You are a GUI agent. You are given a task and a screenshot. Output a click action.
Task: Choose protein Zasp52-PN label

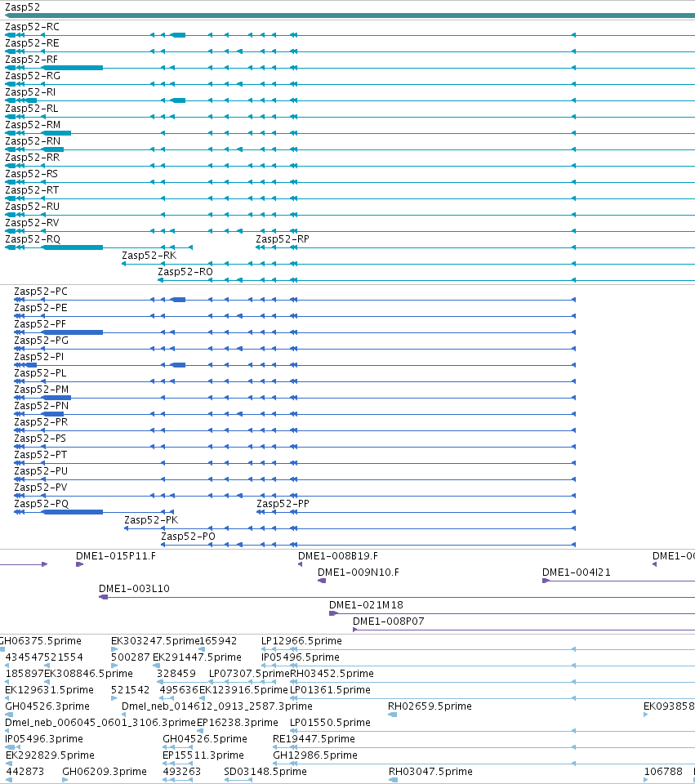(42, 406)
